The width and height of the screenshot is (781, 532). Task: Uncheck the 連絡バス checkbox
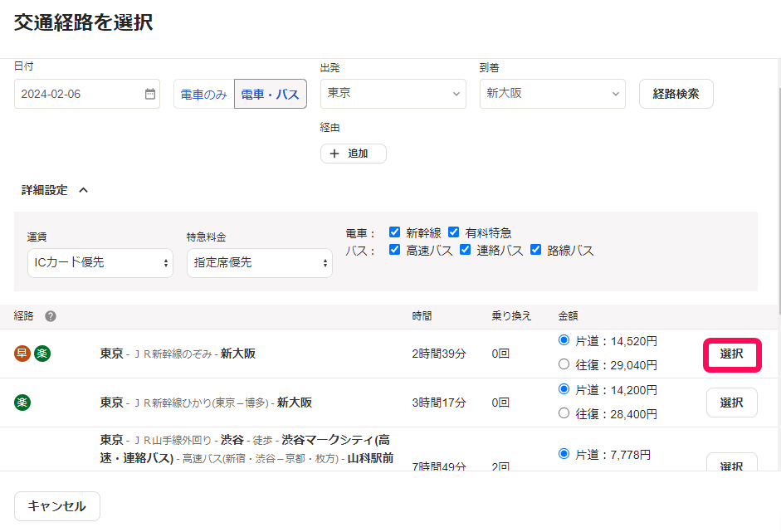466,250
